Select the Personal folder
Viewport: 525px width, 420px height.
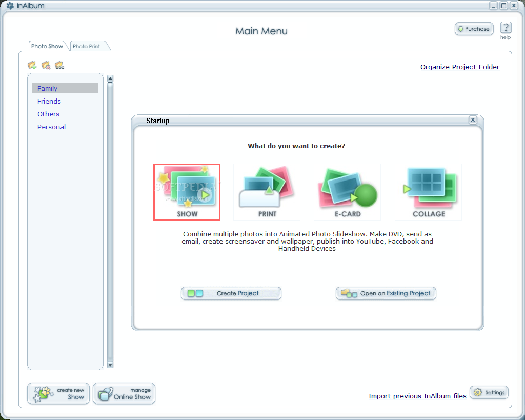[x=52, y=127]
